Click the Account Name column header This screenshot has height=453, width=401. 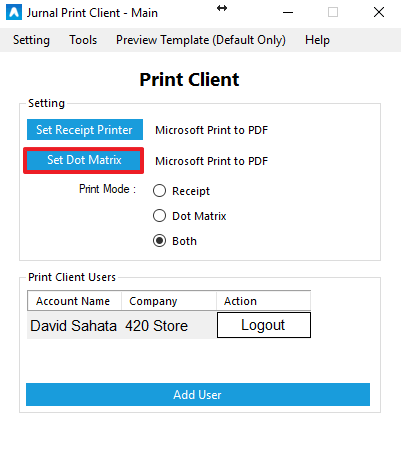tap(74, 301)
